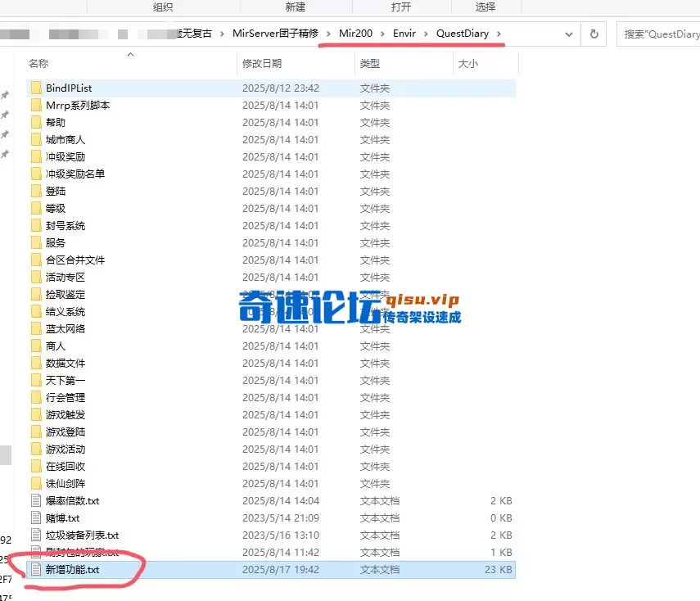
Task: Sort files by the 修改日期 column header
Action: pos(264,63)
